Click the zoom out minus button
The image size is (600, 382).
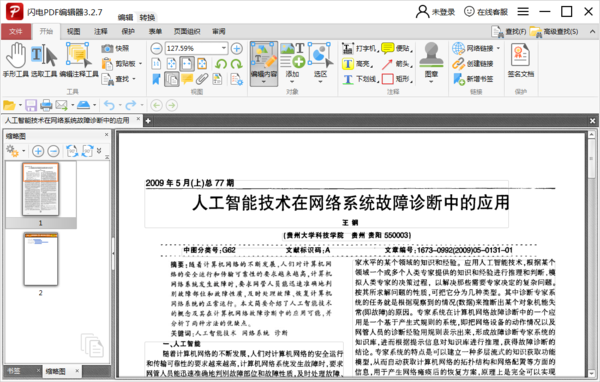pyautogui.click(x=156, y=49)
